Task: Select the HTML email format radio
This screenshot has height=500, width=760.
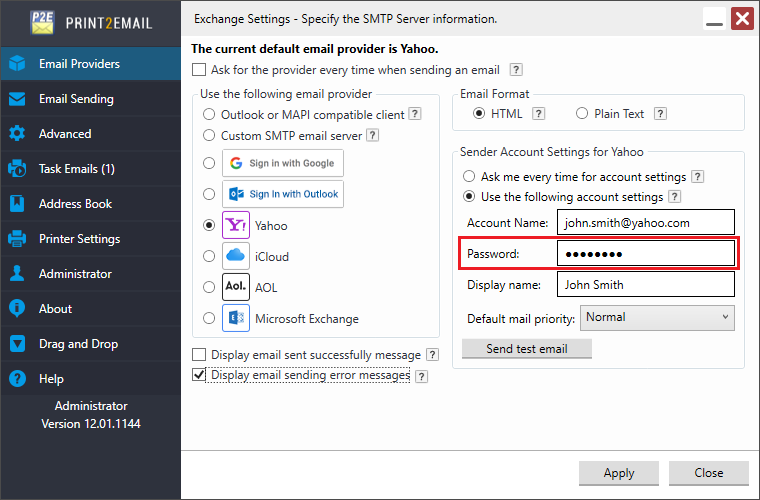Action: point(479,113)
